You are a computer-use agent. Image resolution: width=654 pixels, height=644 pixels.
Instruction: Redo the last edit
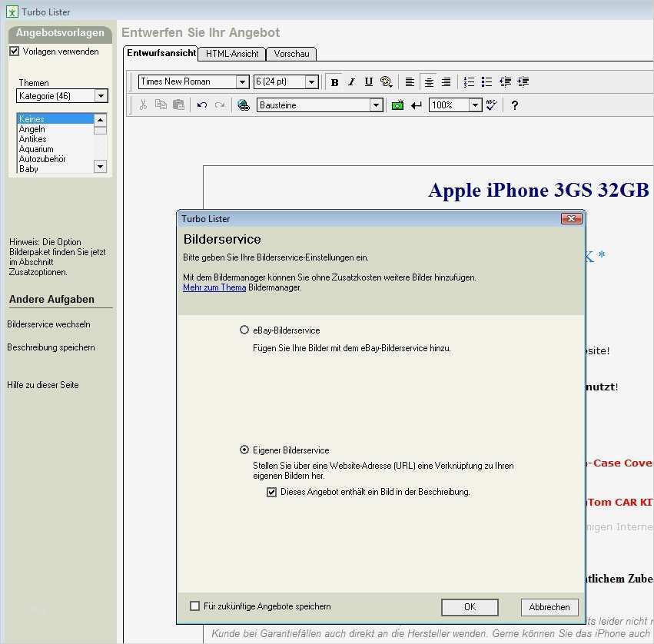click(x=220, y=105)
